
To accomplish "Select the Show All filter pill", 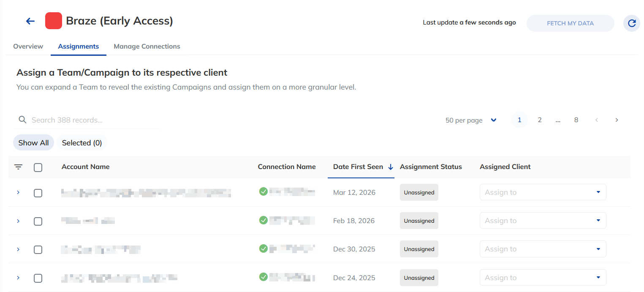I will coord(33,143).
